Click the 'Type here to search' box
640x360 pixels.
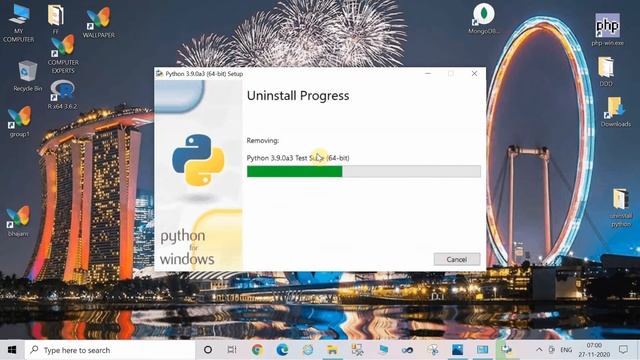pyautogui.click(x=110, y=350)
